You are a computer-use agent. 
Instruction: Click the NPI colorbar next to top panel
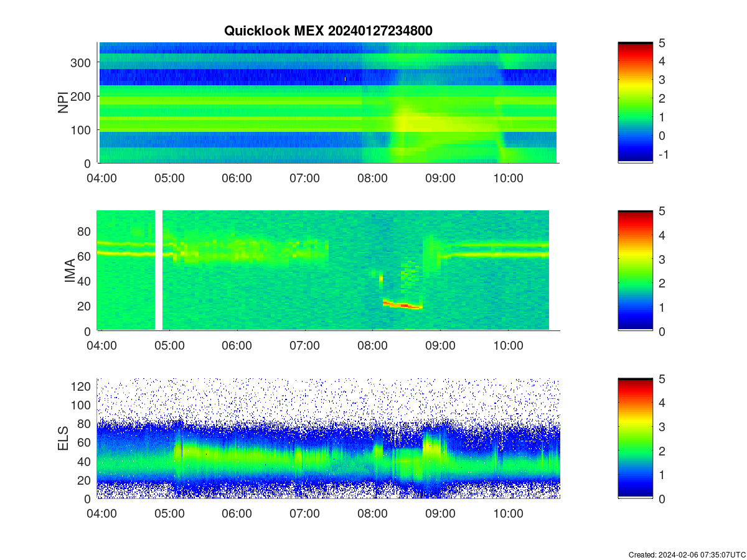point(635,103)
